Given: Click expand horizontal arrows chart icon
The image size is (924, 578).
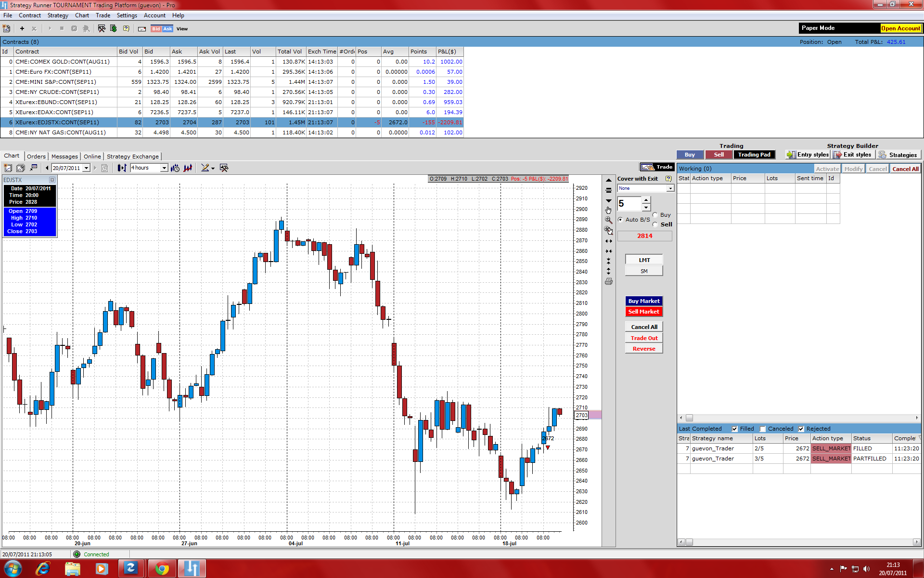Looking at the screenshot, I should coord(608,241).
